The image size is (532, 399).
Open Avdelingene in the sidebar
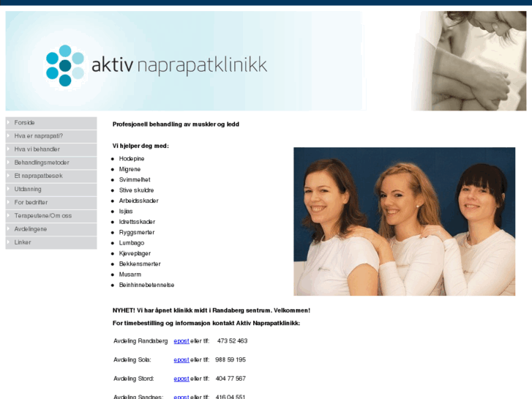[x=51, y=229]
